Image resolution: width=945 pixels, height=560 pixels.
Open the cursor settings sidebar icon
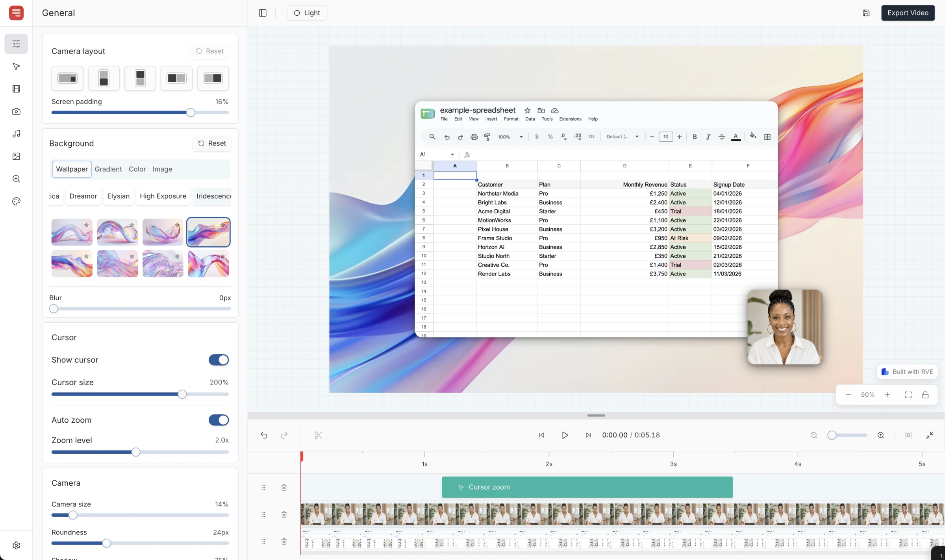pos(16,67)
